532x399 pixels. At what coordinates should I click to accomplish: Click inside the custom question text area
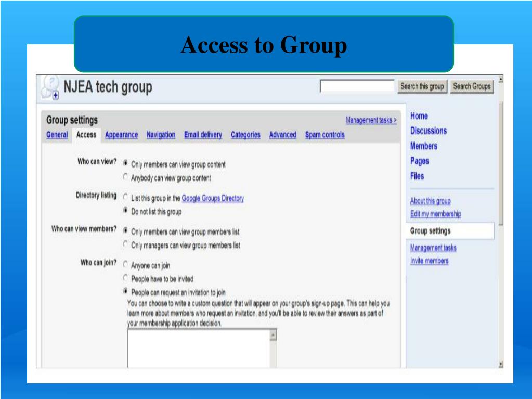coord(199,349)
